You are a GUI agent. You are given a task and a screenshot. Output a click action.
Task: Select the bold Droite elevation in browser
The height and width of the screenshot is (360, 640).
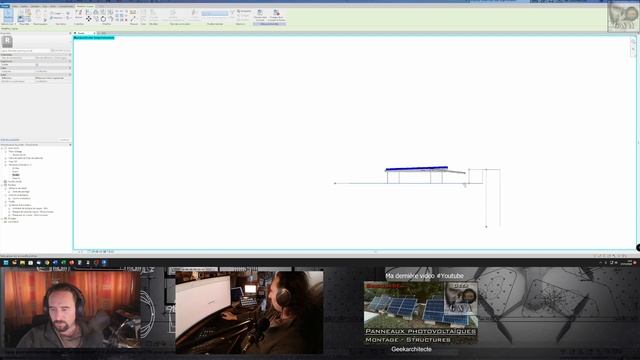pos(16,175)
